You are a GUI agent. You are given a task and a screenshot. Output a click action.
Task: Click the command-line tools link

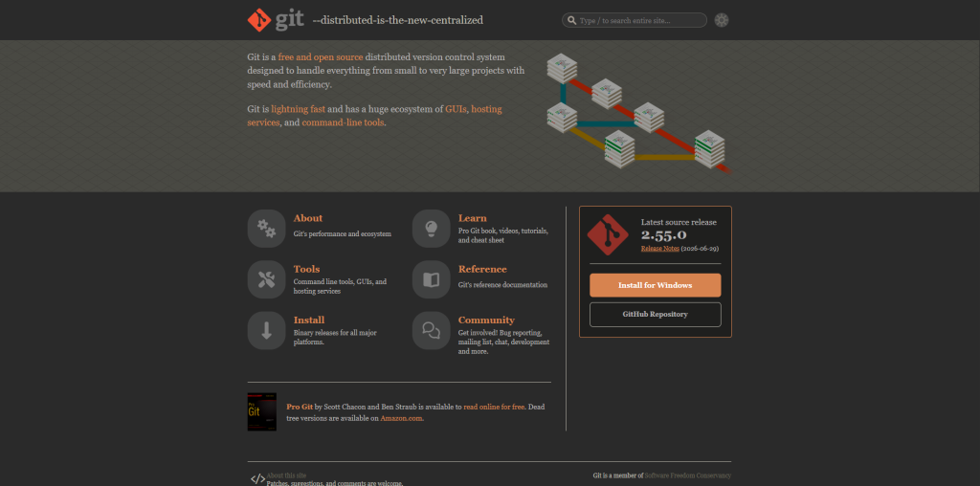[344, 122]
